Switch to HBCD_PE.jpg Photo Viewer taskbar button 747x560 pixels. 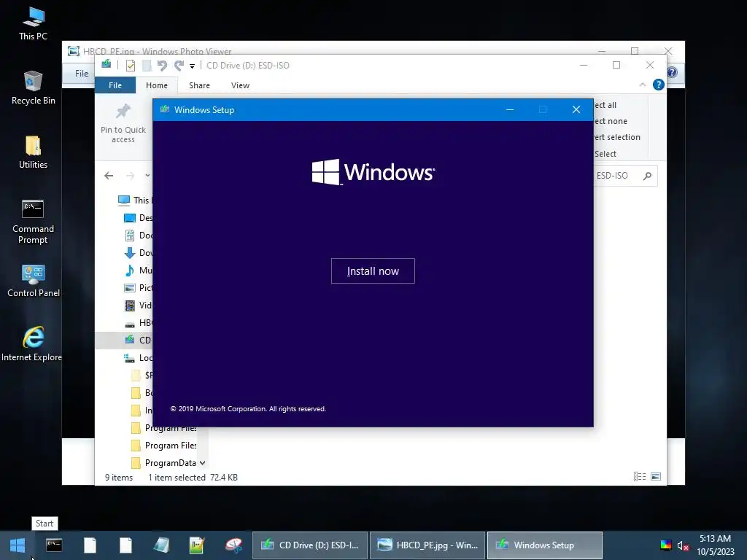pyautogui.click(x=427, y=545)
